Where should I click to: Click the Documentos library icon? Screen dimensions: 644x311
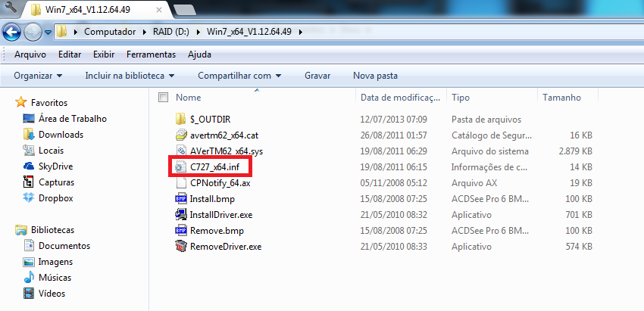point(29,246)
